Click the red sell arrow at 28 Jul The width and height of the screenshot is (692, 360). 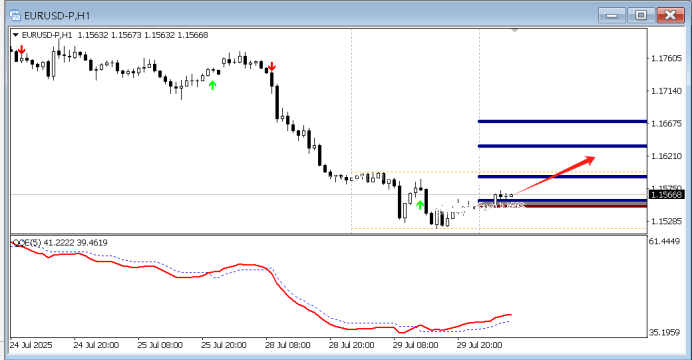(272, 67)
